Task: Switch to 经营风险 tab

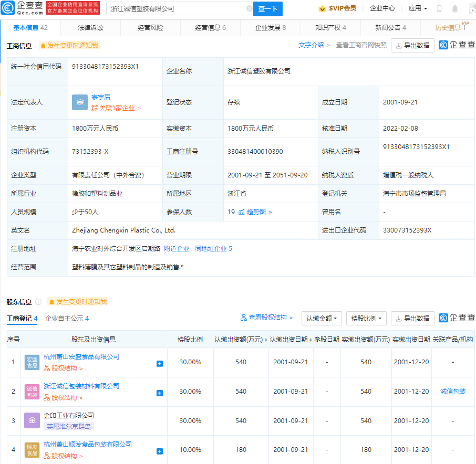Action: [x=150, y=28]
